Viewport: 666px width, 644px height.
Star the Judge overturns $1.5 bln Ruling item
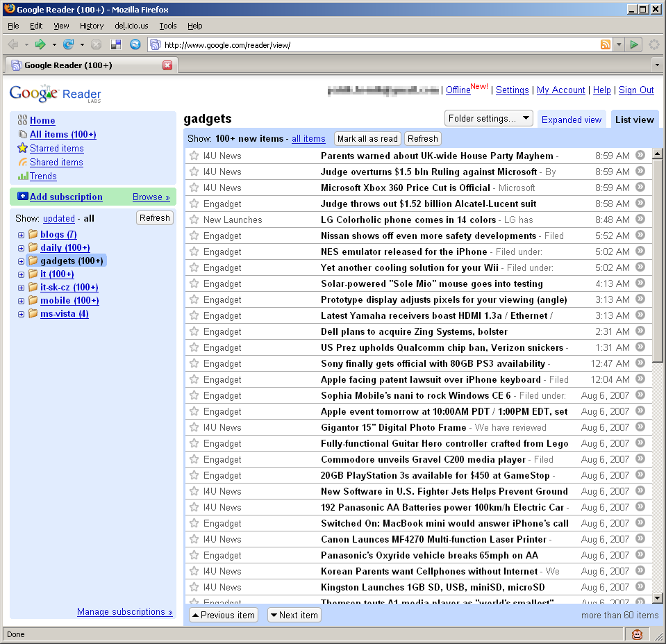coord(194,172)
